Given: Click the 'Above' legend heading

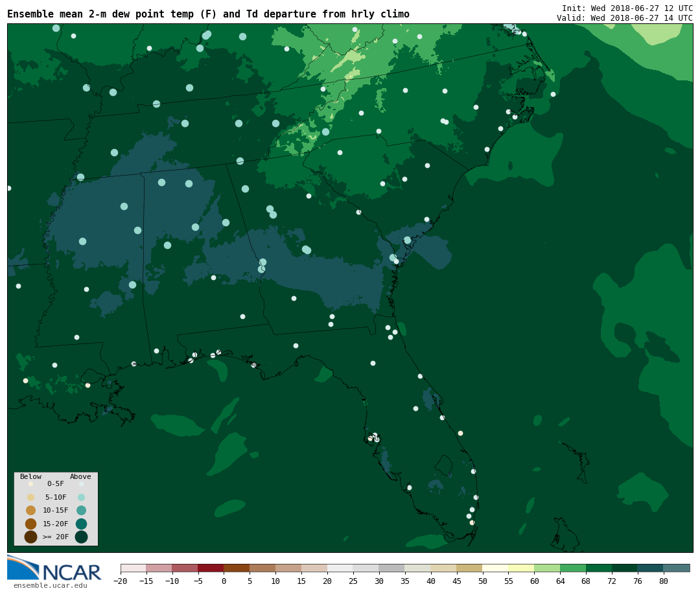Looking at the screenshot, I should pyautogui.click(x=80, y=476).
